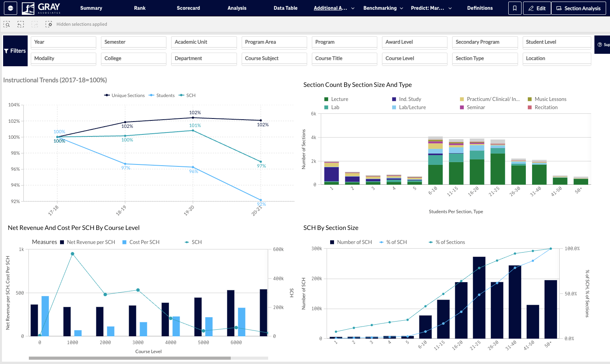The image size is (610, 364).
Task: Open the Year filter
Action: (64, 42)
